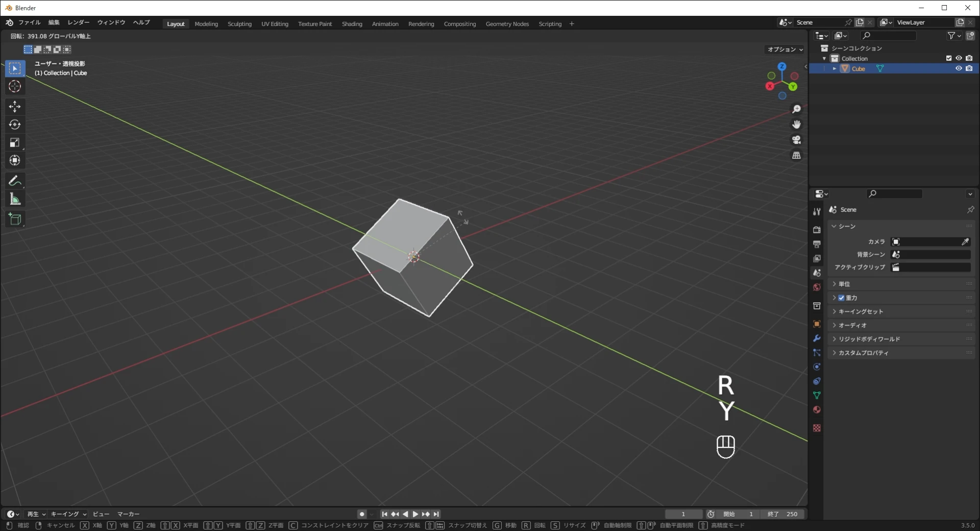980x531 pixels.
Task: Select the Scale tool
Action: click(15, 142)
